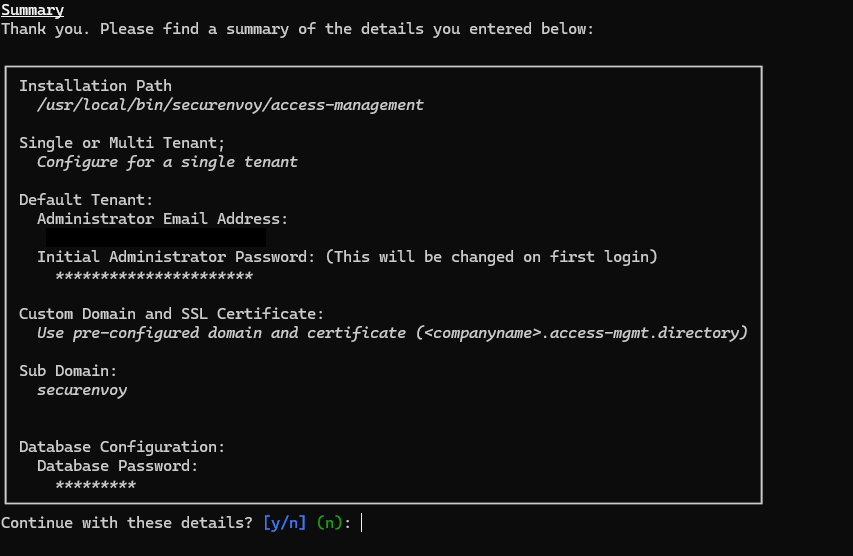Click the 'Single or Multi Tenant' label
Screen dimensions: 853x556
[122, 143]
